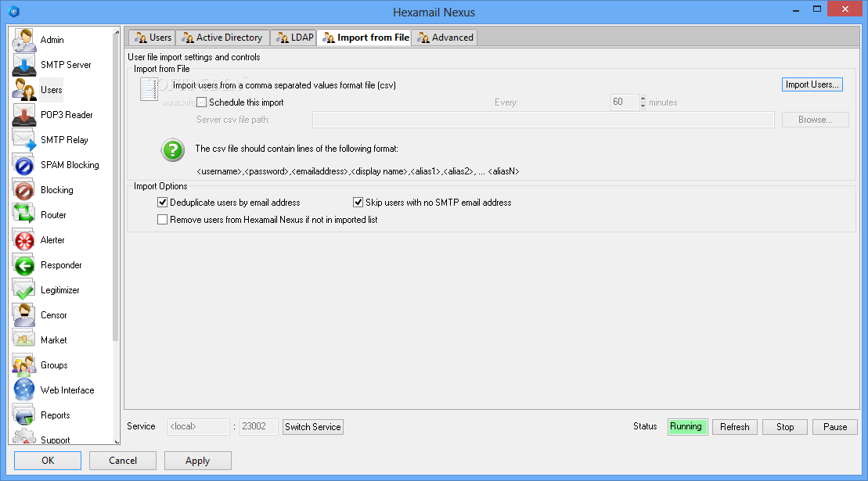Open the Responder icon
The width and height of the screenshot is (868, 481).
24,265
